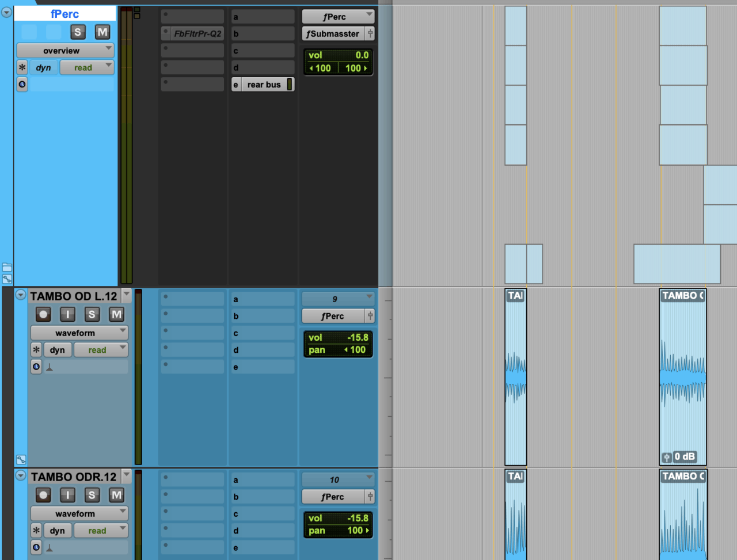Click the rear bus send on slot e
This screenshot has width=737, height=560.
click(x=265, y=84)
